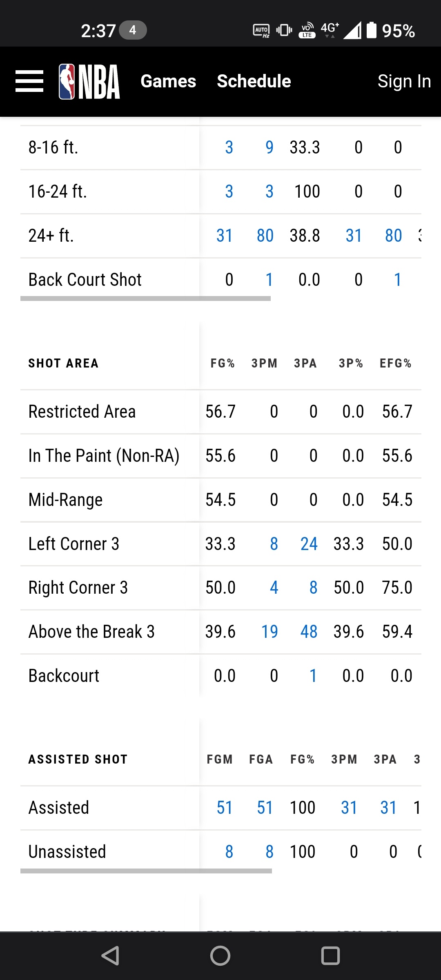This screenshot has height=980, width=441.
Task: Tap the Sign In link
Action: coord(404,81)
